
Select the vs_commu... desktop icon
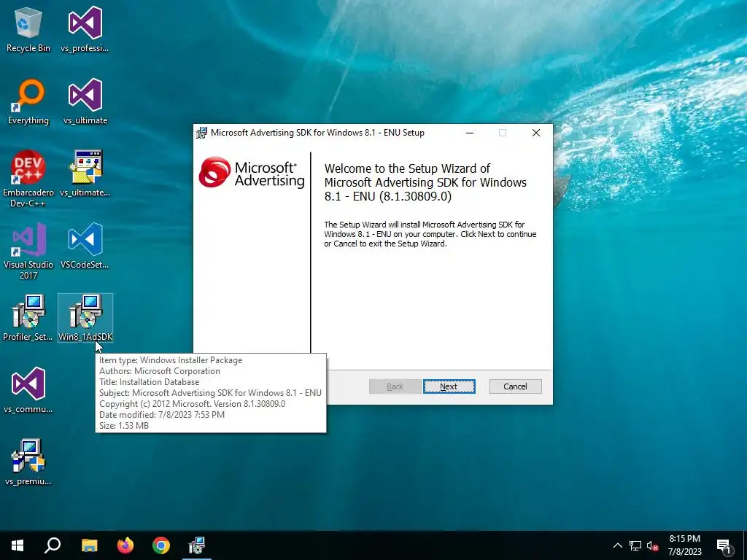coord(28,391)
